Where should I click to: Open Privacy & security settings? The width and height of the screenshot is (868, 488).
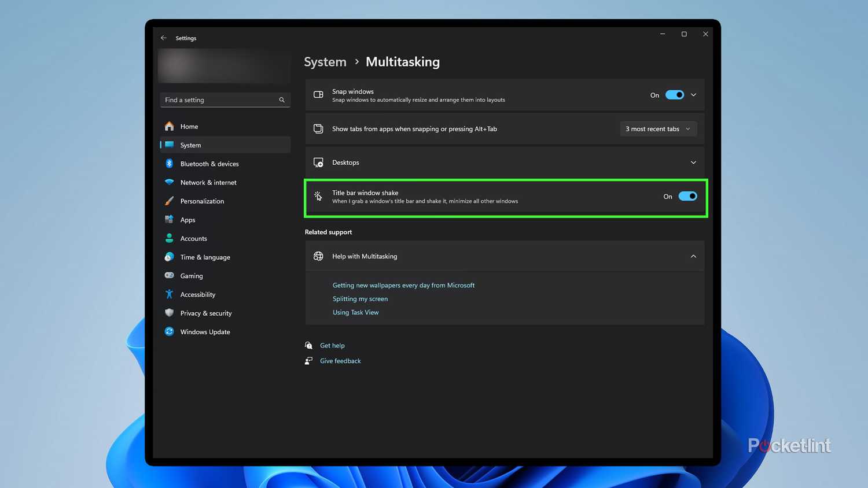206,313
